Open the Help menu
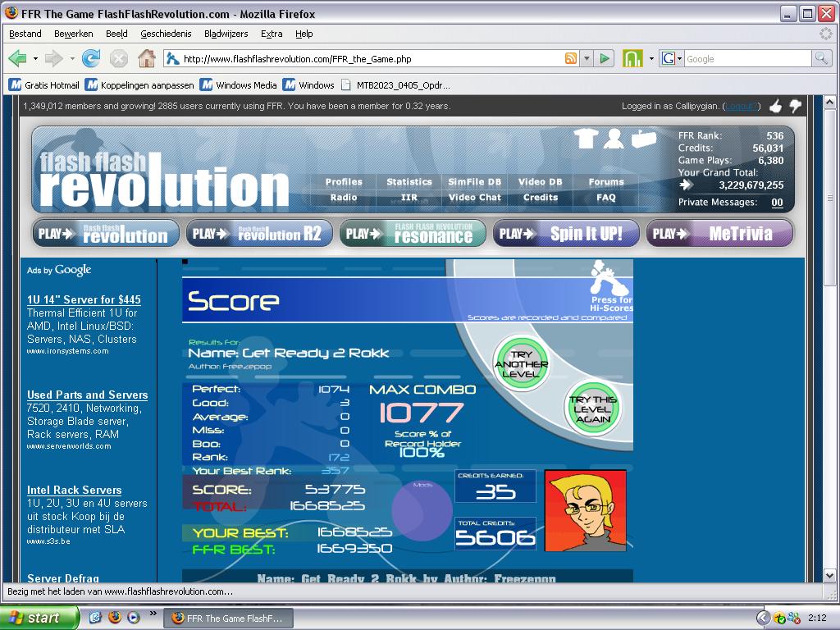Image resolution: width=840 pixels, height=630 pixels. click(304, 34)
